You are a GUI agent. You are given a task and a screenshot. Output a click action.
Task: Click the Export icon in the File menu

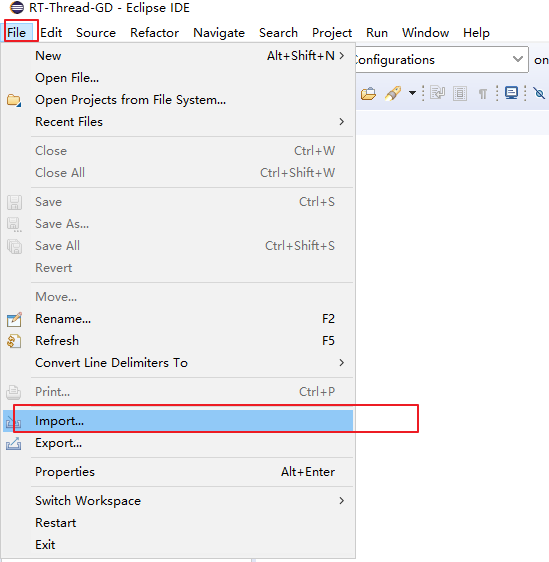tap(14, 443)
